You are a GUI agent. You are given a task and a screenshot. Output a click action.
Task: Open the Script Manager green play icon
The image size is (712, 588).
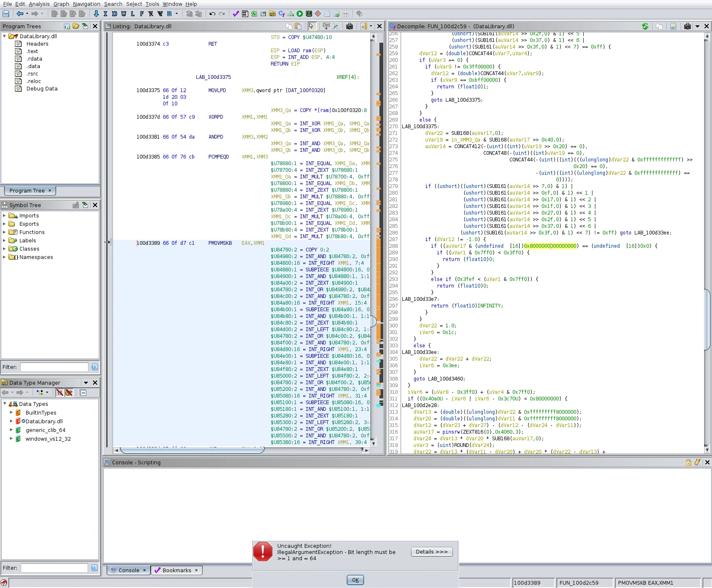coord(300,14)
